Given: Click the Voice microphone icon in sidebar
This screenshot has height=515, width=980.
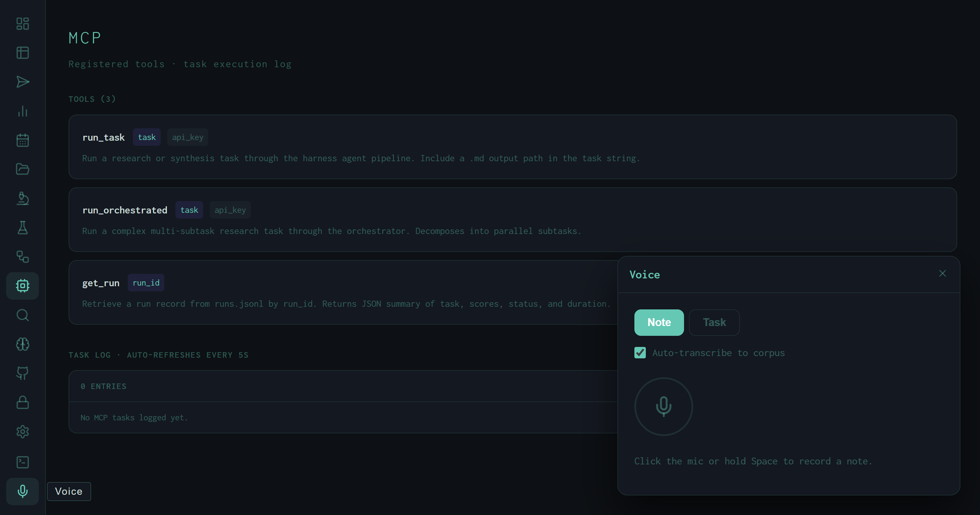Looking at the screenshot, I should point(23,491).
